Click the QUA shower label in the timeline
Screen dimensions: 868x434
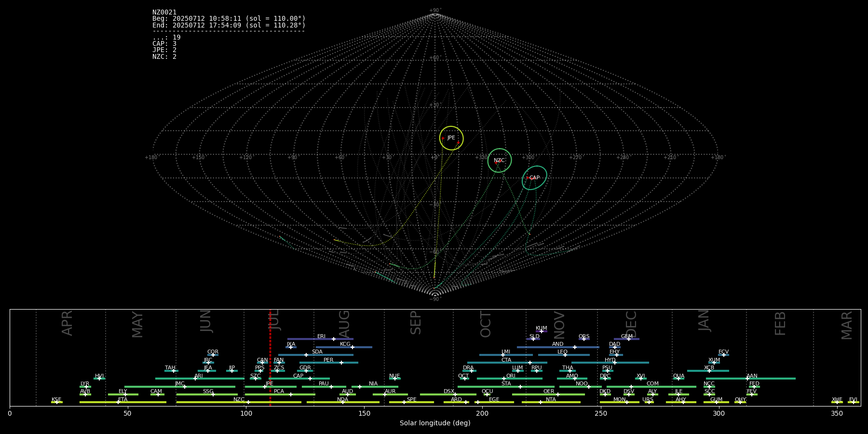pos(679,376)
